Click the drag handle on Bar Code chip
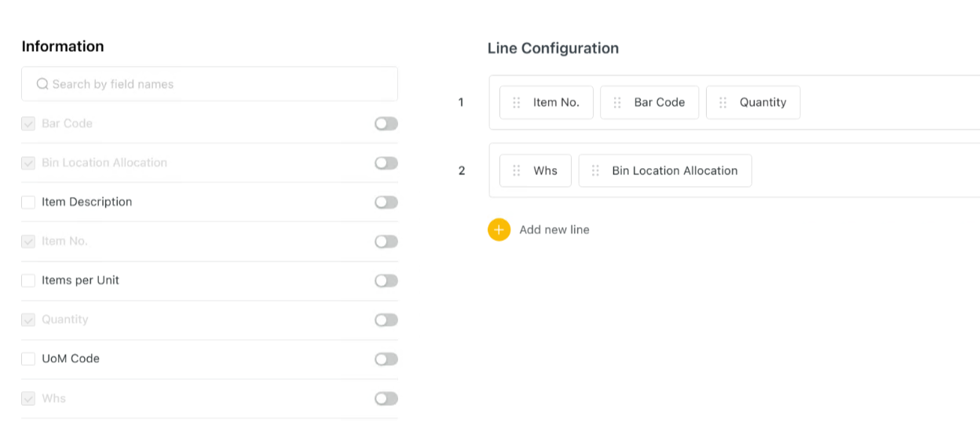Image resolution: width=980 pixels, height=446 pixels. (x=617, y=103)
